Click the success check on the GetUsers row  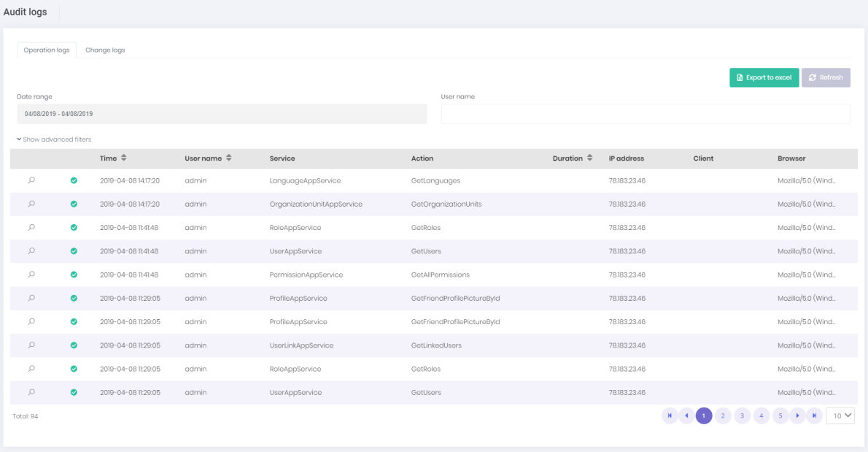(74, 250)
